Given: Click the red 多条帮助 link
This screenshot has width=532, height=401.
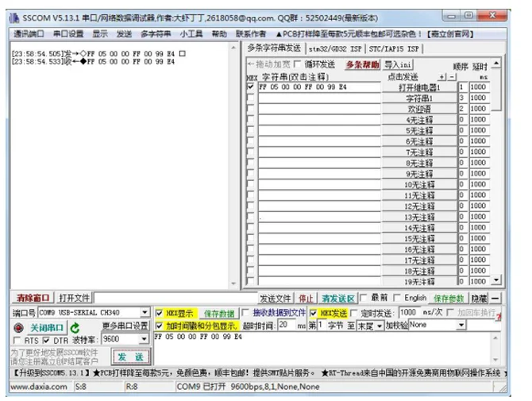Looking at the screenshot, I should point(362,64).
